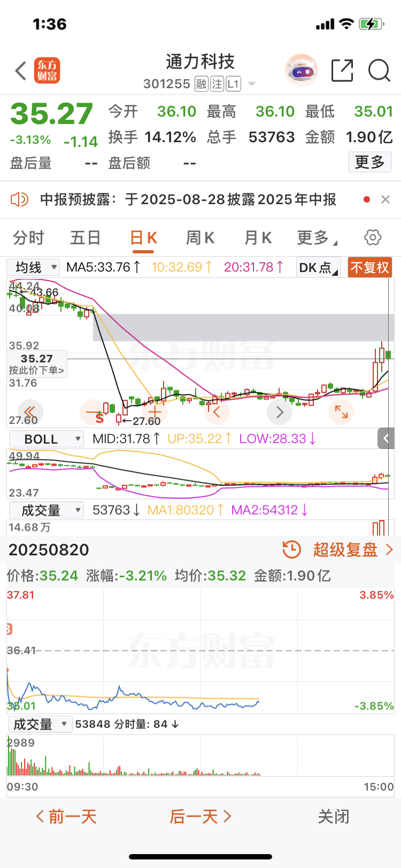Tap the L1 level badge
Screen dimensions: 401x868
233,84
